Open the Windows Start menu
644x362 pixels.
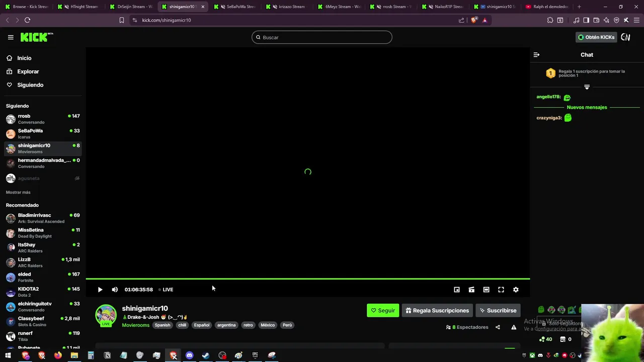tap(8, 355)
